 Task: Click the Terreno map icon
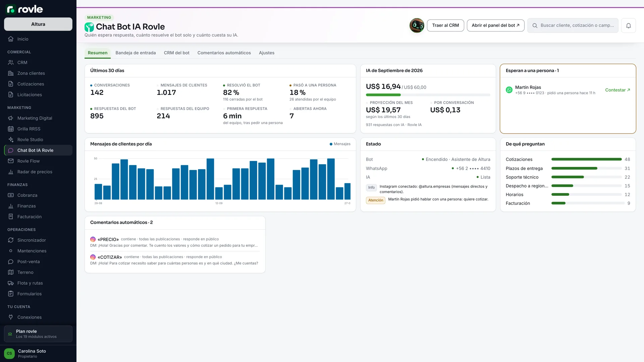[11, 272]
